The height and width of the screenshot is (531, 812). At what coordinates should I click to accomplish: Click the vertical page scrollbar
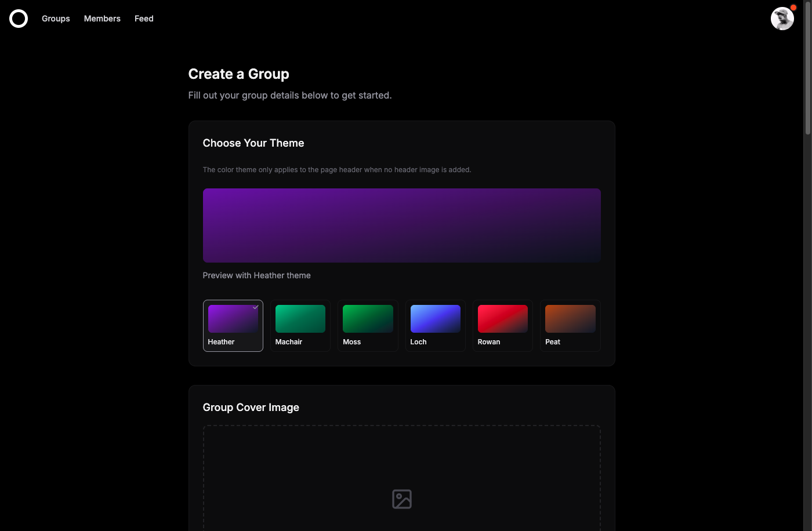807,70
